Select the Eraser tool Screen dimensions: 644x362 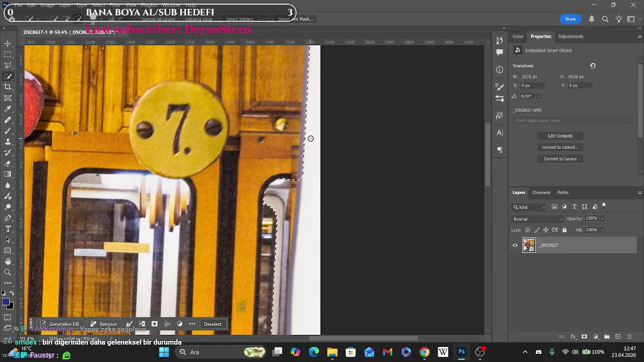tap(8, 163)
